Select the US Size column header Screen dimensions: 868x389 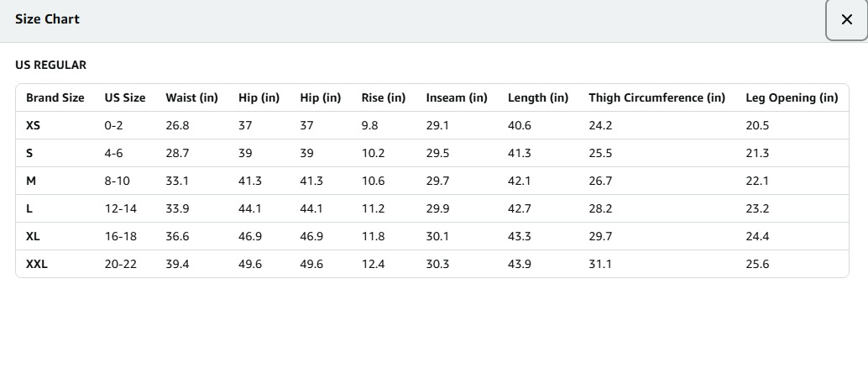click(125, 97)
